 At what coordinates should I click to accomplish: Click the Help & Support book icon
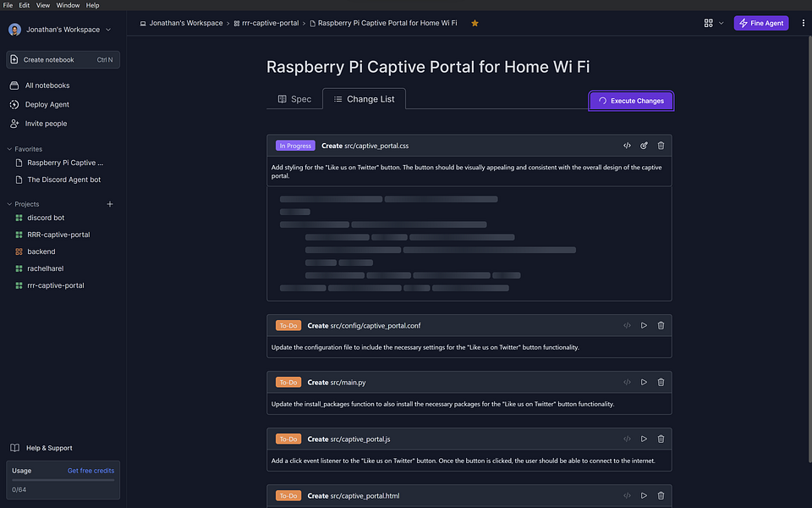(x=15, y=448)
